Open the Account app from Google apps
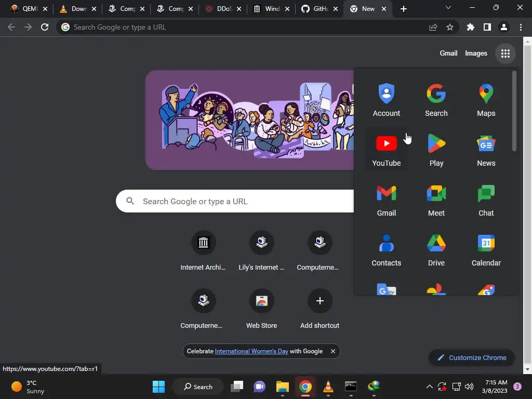Viewport: 532px width, 399px height. coord(386,100)
